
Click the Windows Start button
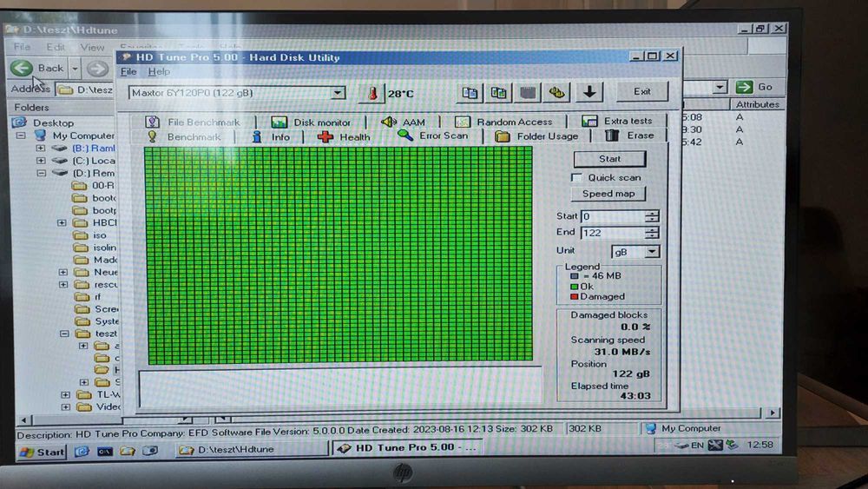tap(42, 452)
